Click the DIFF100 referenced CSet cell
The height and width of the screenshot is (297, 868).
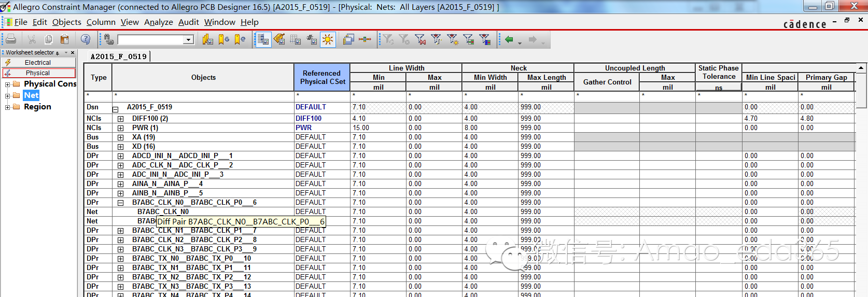pos(322,119)
